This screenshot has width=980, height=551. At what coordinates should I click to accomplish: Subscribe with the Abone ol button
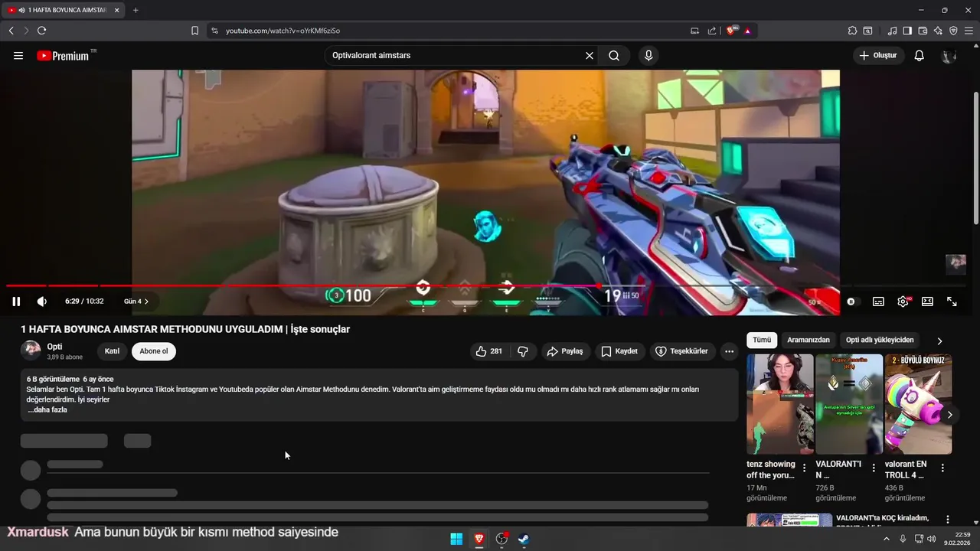pyautogui.click(x=154, y=351)
